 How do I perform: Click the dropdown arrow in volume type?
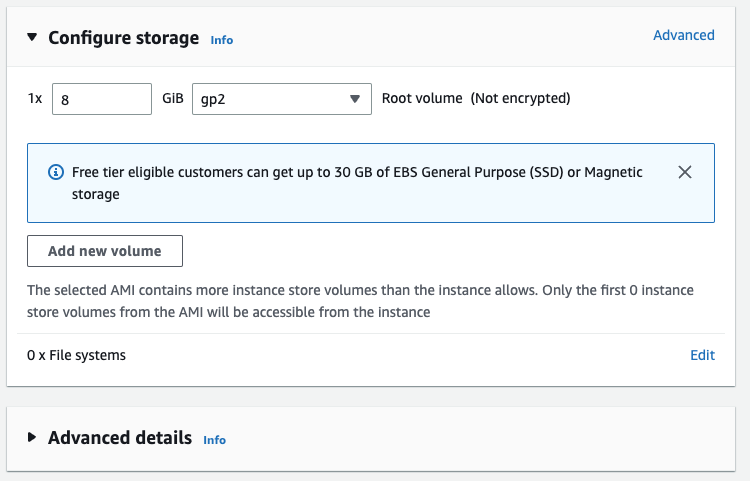point(355,99)
